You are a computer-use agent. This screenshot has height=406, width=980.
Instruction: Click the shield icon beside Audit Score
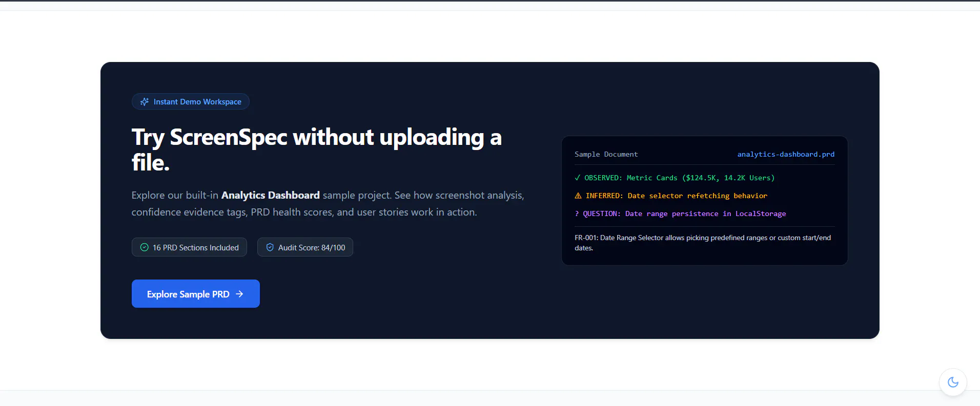[x=270, y=247]
